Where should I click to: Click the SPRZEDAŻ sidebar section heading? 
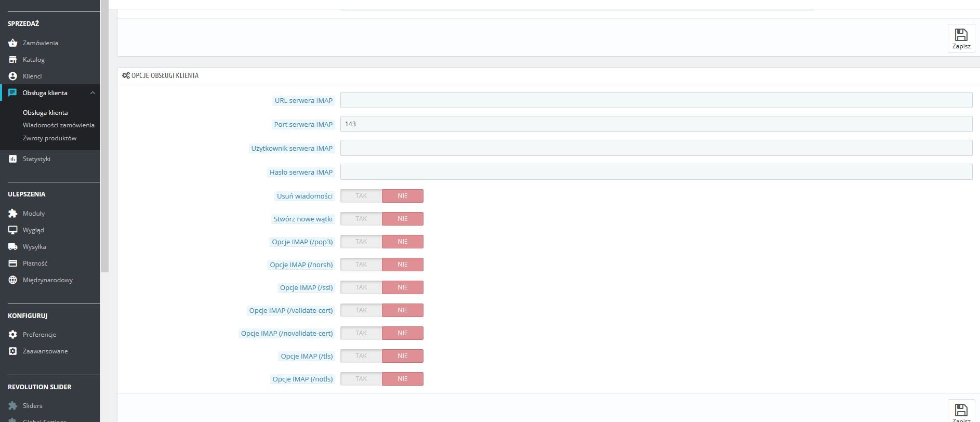pos(23,24)
